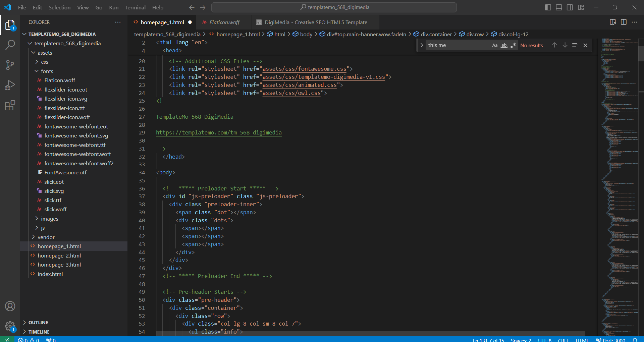The height and width of the screenshot is (342, 644).
Task: Expand the images folder
Action: pyautogui.click(x=50, y=219)
